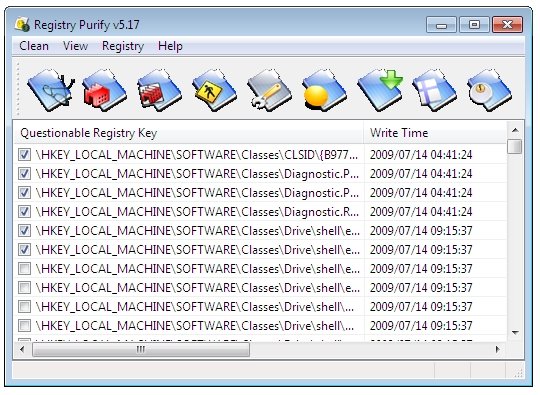
Task: Click the wrench tool toolbar icon
Action: pyautogui.click(x=270, y=90)
